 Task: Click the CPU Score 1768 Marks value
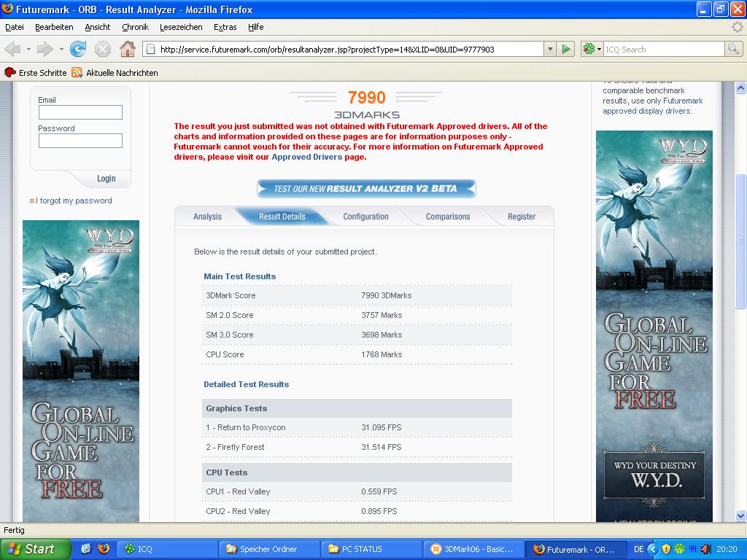(382, 354)
